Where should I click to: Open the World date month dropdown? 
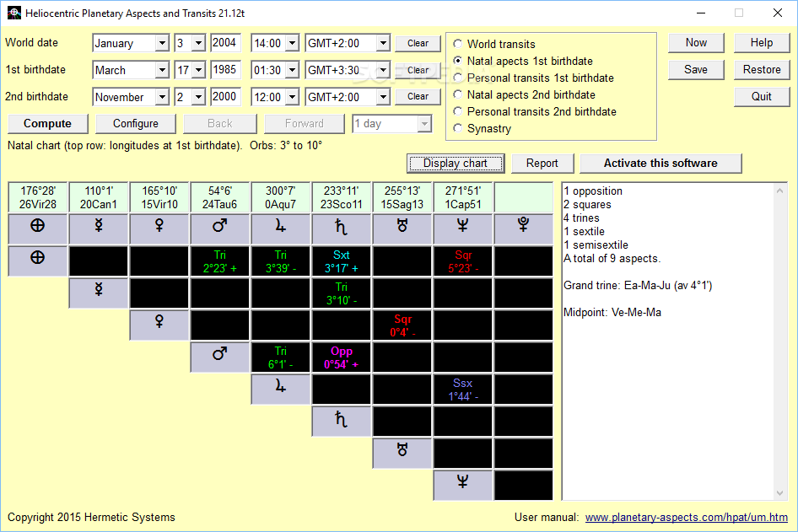pyautogui.click(x=162, y=43)
